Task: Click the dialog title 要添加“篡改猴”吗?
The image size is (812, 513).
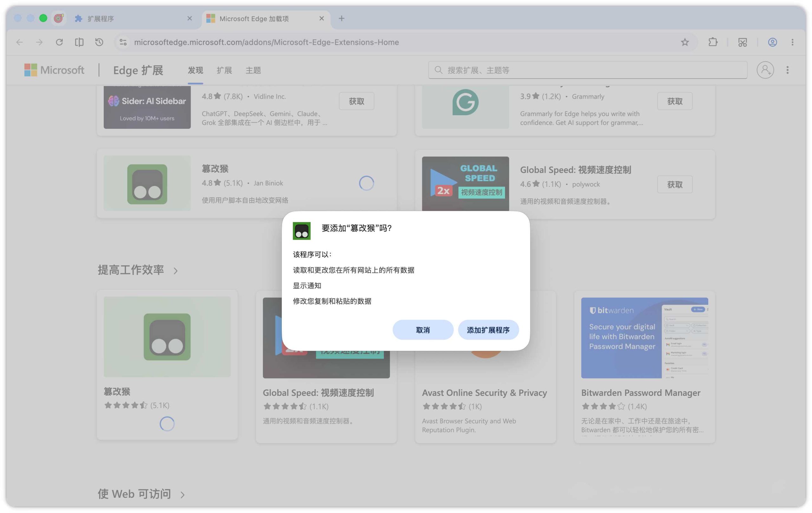Action: [357, 228]
